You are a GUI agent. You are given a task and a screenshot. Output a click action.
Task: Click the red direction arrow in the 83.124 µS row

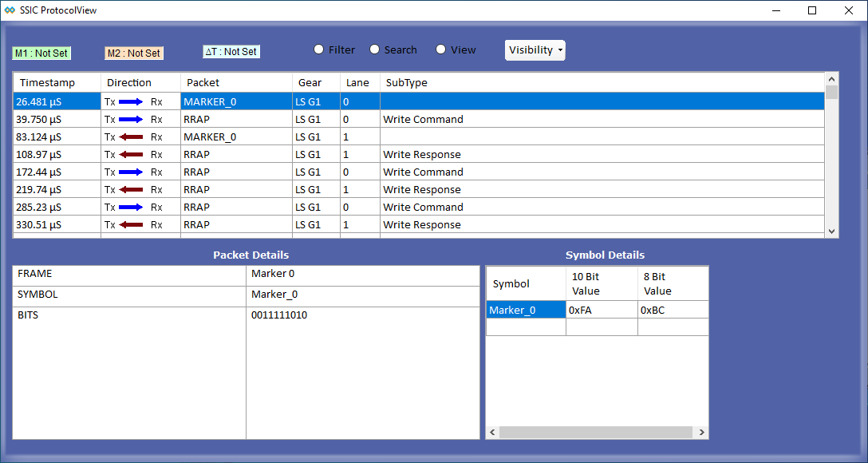(x=131, y=137)
